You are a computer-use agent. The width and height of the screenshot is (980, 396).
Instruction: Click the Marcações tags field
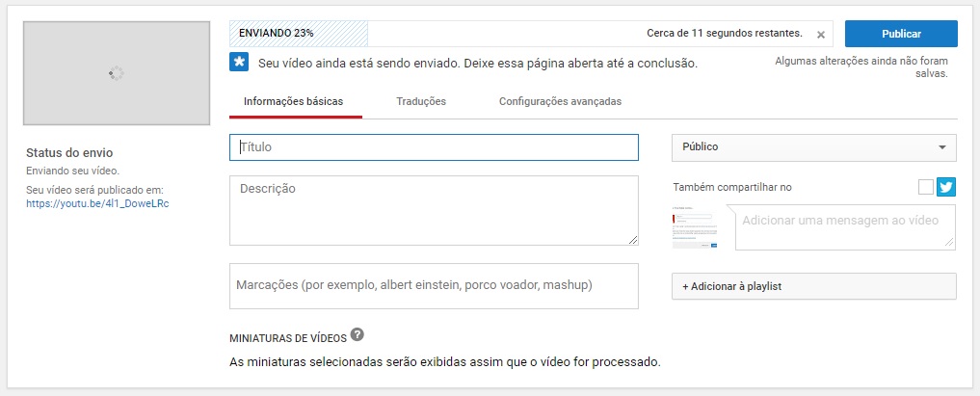(434, 286)
